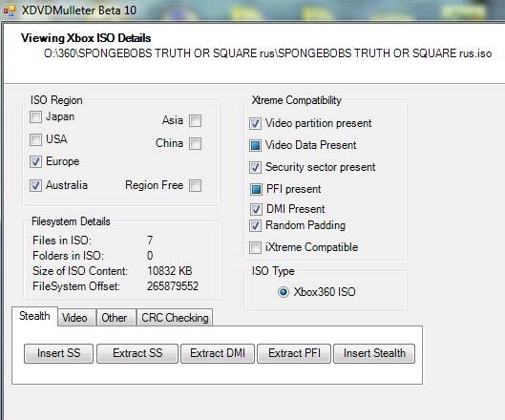The image size is (505, 420).
Task: Click the XDVDMulleter app icon in title bar
Action: tap(10, 10)
